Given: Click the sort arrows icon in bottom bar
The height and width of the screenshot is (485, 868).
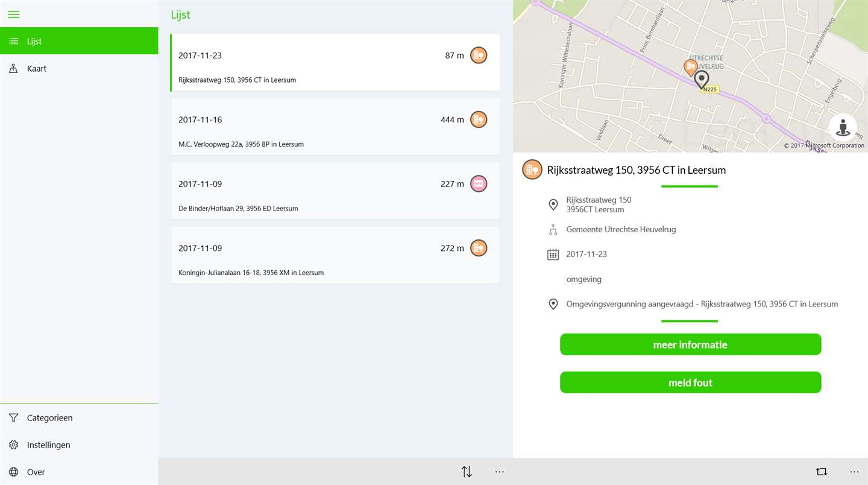Looking at the screenshot, I should (467, 472).
